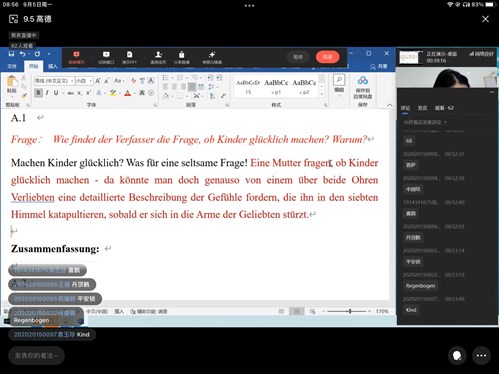Open the line spacing dropdown
Screen dimensions: 499x374
click(212, 87)
